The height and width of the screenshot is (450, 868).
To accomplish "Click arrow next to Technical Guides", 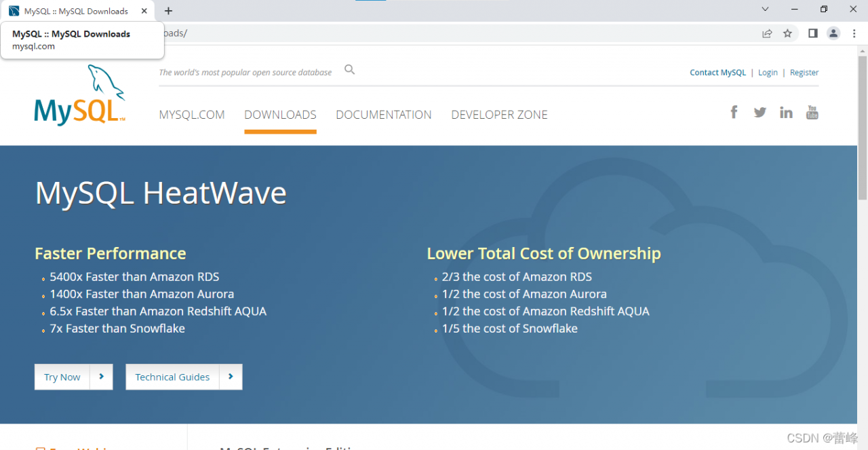I will (231, 377).
